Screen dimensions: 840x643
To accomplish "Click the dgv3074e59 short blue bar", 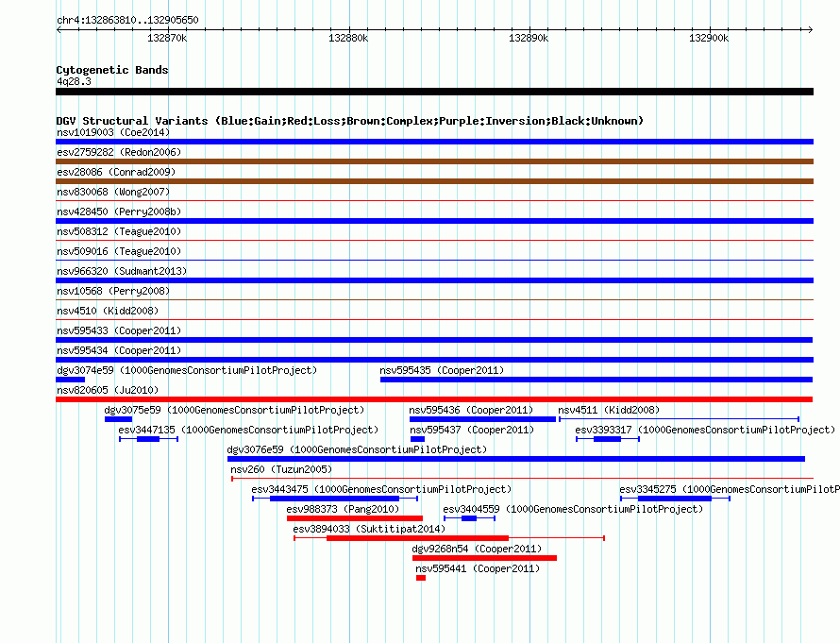I will pyautogui.click(x=70, y=380).
